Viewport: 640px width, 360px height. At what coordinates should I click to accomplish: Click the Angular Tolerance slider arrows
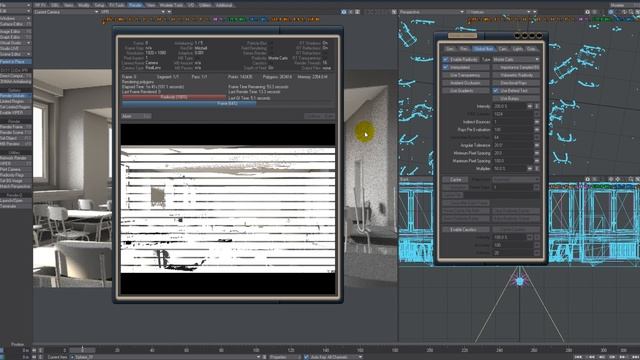[x=537, y=145]
